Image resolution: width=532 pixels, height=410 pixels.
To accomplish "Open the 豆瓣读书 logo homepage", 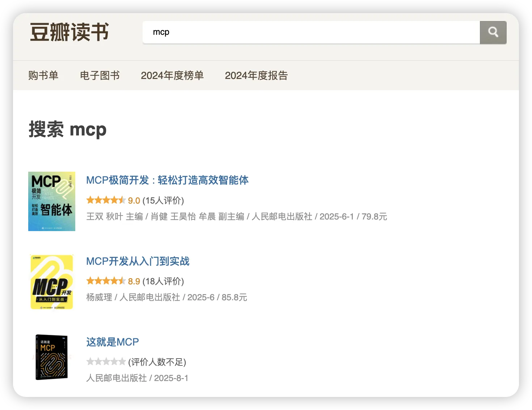I will tap(69, 32).
